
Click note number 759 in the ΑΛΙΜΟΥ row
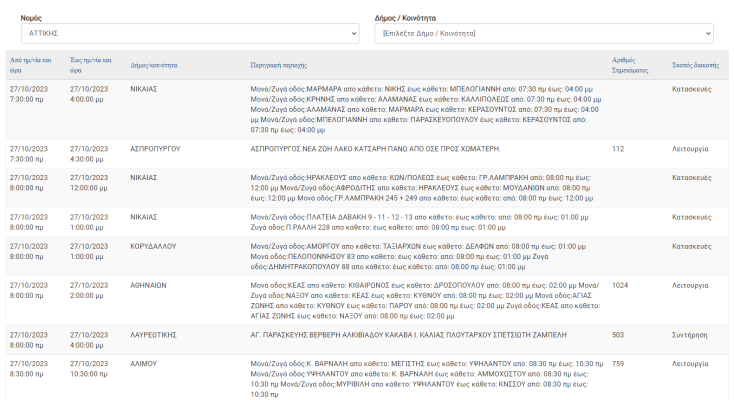[x=618, y=363]
